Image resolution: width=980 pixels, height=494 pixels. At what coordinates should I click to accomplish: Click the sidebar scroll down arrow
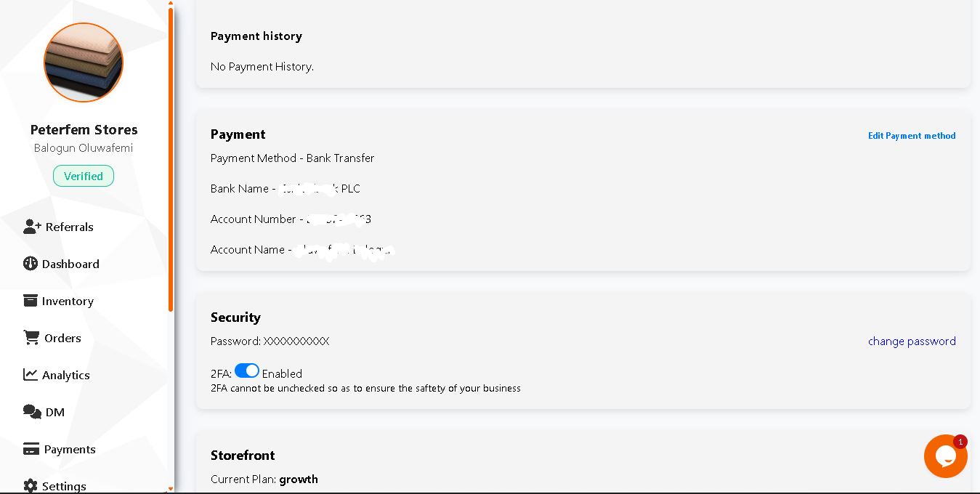pyautogui.click(x=171, y=489)
